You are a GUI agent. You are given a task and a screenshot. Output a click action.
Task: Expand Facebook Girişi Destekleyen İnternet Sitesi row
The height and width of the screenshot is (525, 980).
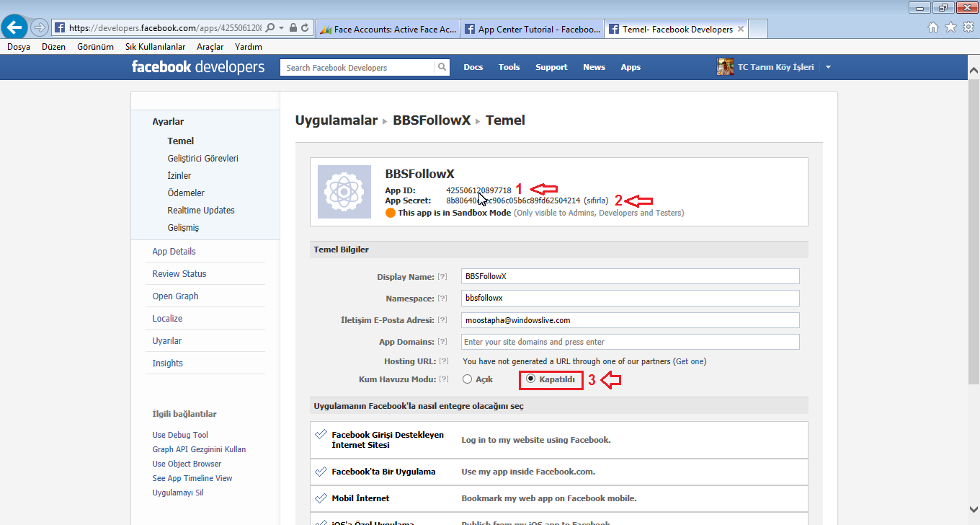pos(559,440)
